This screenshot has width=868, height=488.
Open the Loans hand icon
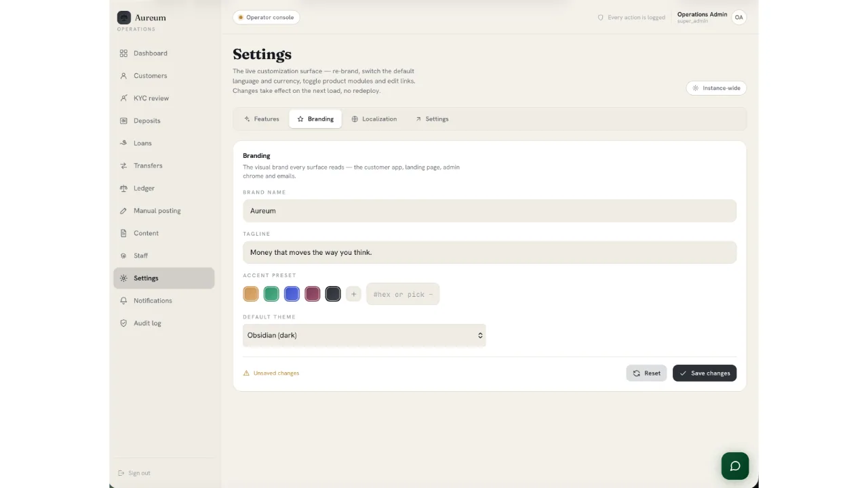[123, 143]
